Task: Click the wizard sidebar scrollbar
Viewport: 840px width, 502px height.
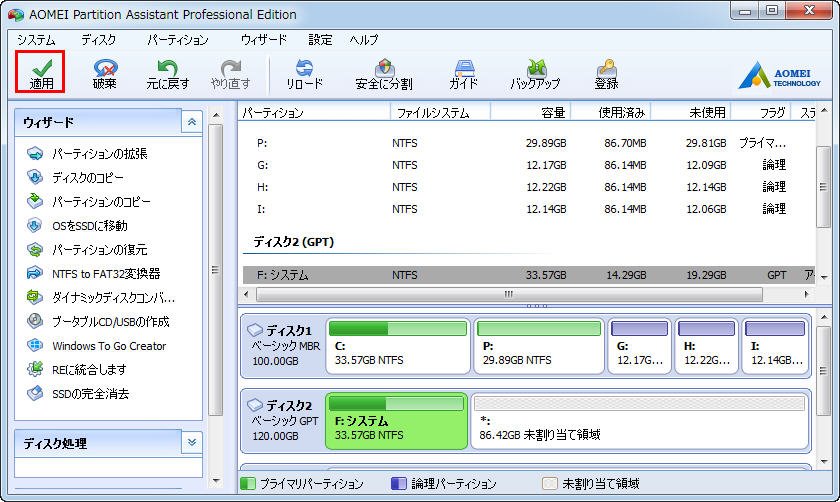Action: [215, 269]
